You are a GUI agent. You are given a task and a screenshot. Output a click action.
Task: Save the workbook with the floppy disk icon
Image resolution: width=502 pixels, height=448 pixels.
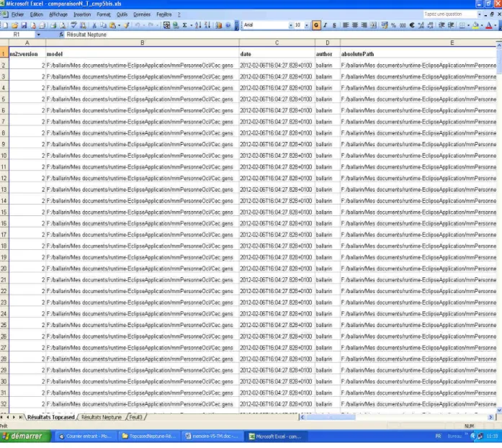point(24,25)
